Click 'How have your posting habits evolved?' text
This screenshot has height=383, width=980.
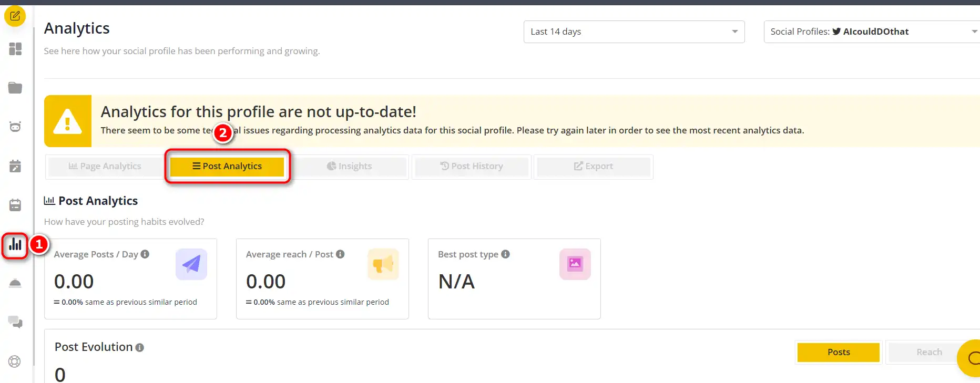click(x=124, y=222)
